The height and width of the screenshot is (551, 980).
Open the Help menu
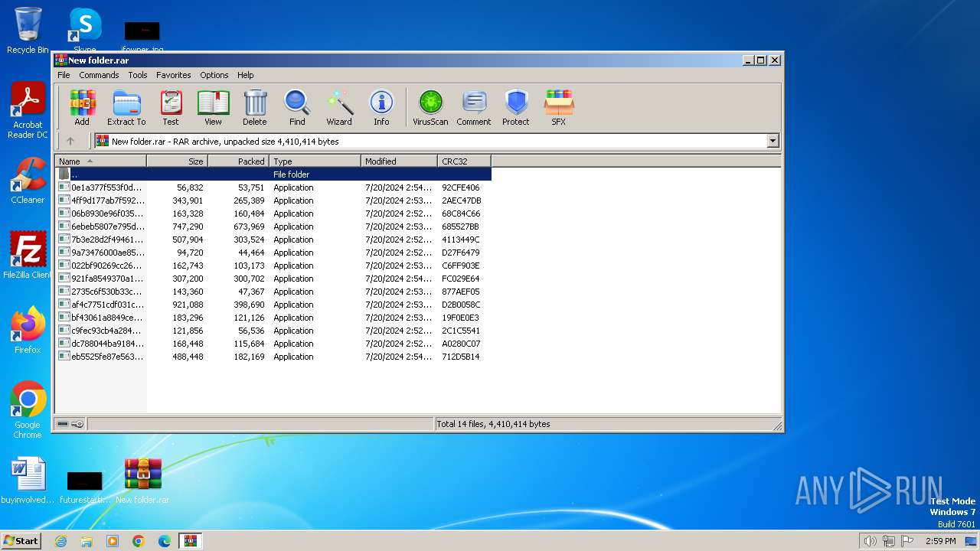(x=245, y=75)
